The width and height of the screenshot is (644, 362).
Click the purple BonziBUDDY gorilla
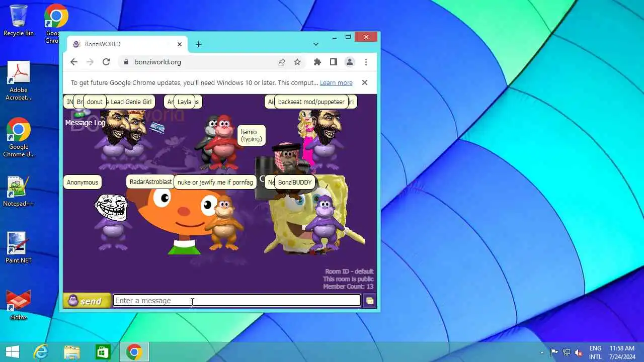click(325, 222)
